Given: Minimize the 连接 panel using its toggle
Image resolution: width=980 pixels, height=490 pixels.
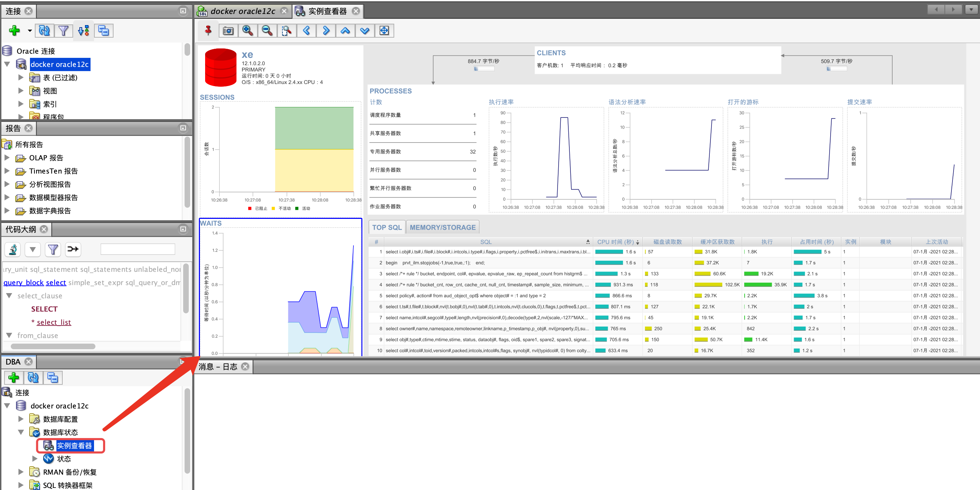Looking at the screenshot, I should click(183, 11).
